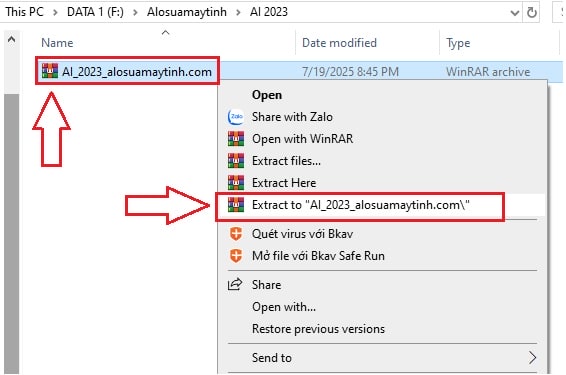The image size is (566, 375).
Task: Go to DATA 1 (F:) in breadcrumb
Action: (95, 12)
